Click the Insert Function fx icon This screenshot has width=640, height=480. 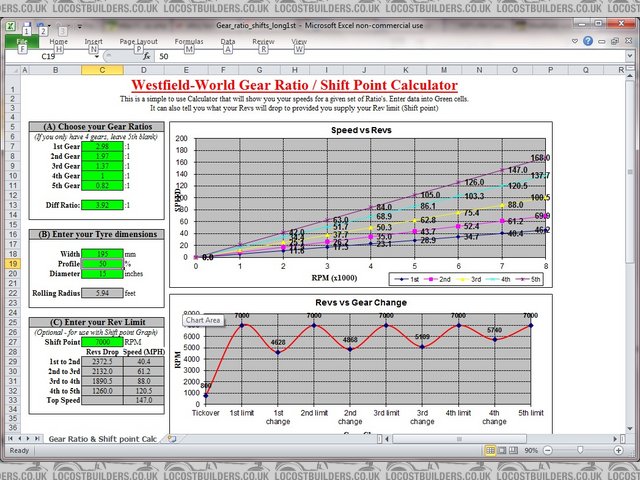pos(146,57)
